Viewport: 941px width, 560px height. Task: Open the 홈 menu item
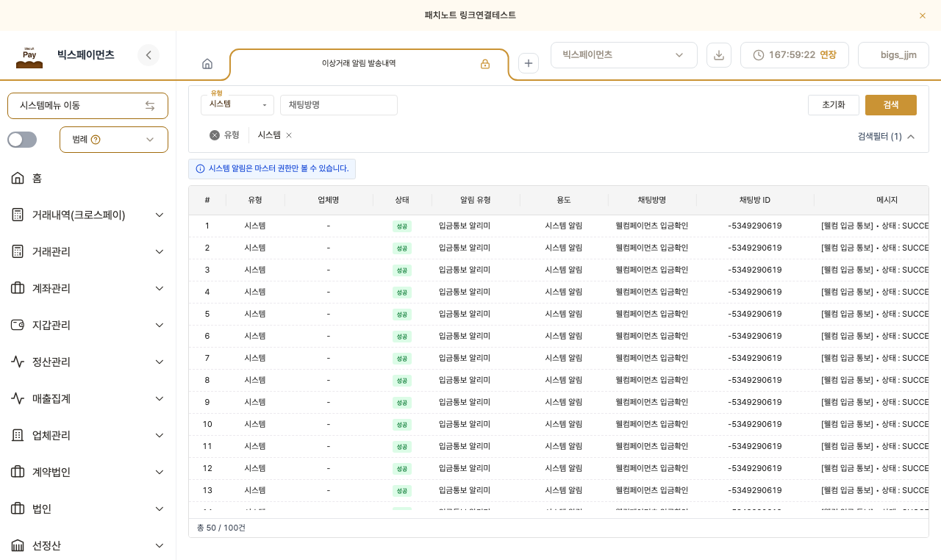point(88,178)
